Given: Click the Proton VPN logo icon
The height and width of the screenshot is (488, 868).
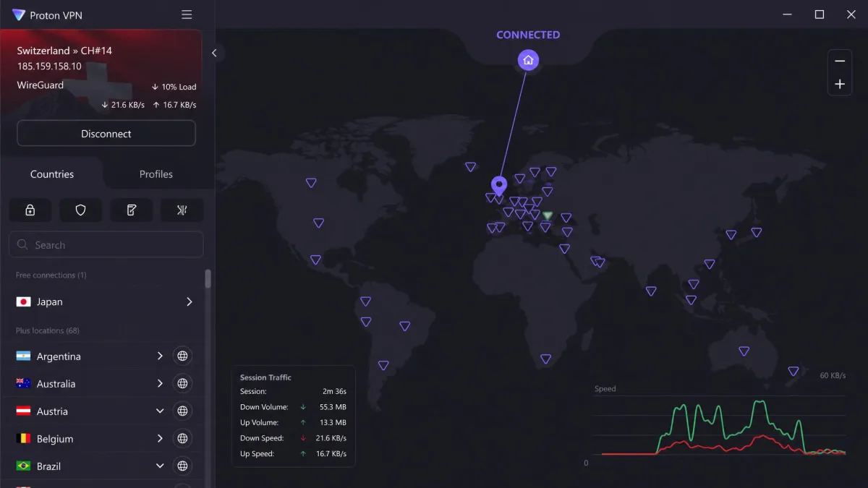Looking at the screenshot, I should [x=19, y=14].
